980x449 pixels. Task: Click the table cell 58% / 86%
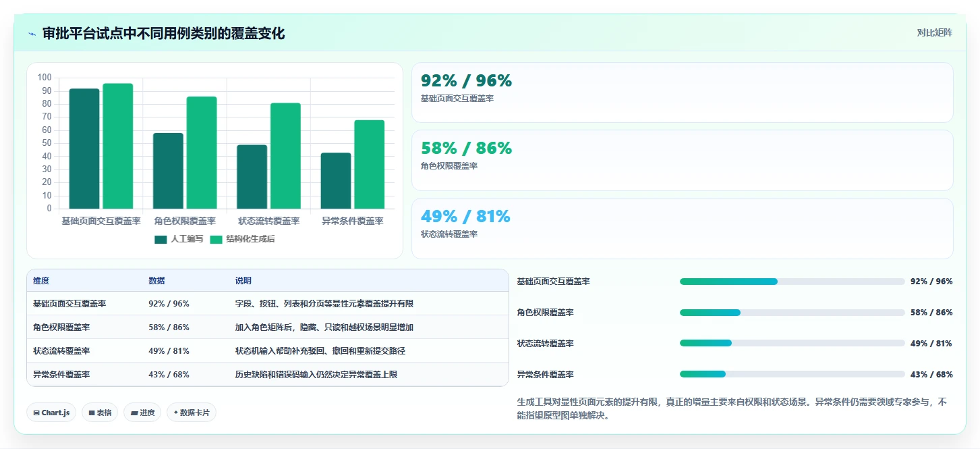pyautogui.click(x=169, y=327)
